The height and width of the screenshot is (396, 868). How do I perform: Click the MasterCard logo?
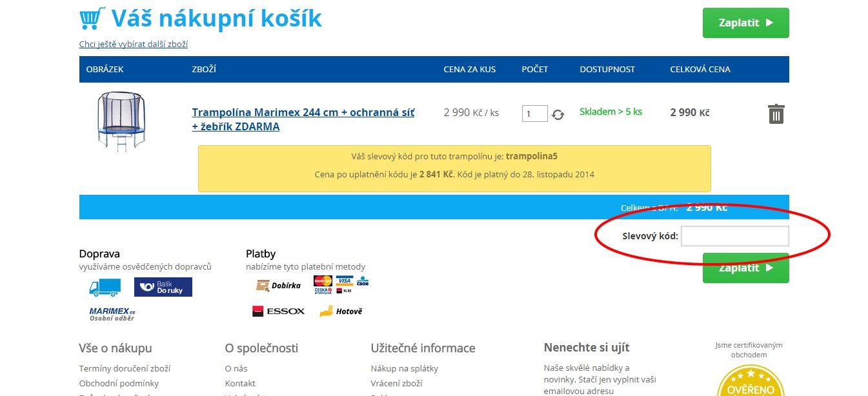[x=323, y=281]
